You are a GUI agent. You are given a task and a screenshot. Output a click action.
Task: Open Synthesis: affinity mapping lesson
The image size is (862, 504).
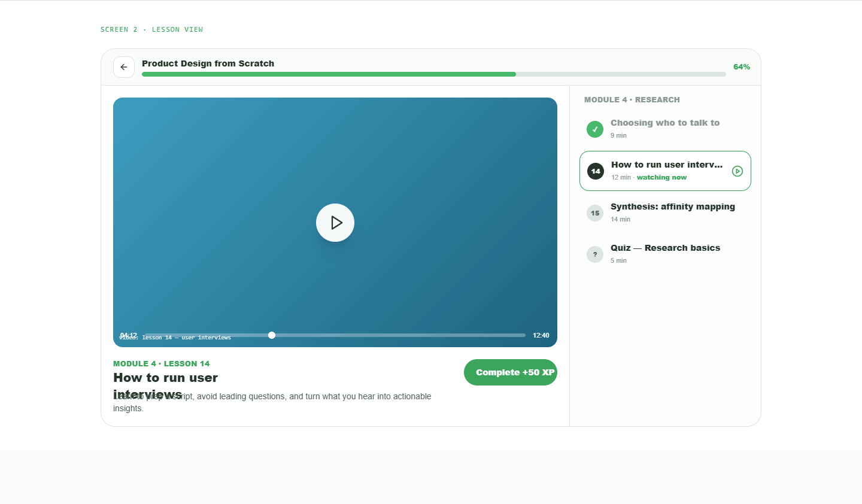click(665, 212)
